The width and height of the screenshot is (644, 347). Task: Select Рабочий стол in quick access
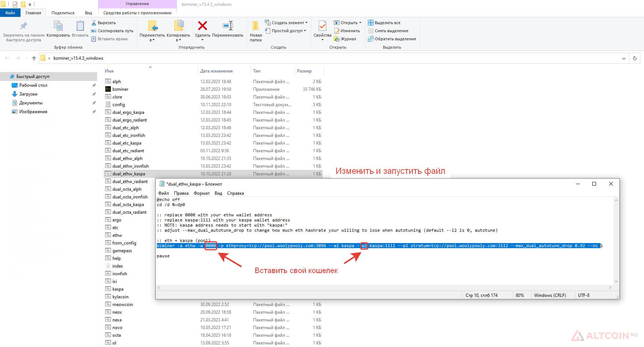pyautogui.click(x=33, y=85)
